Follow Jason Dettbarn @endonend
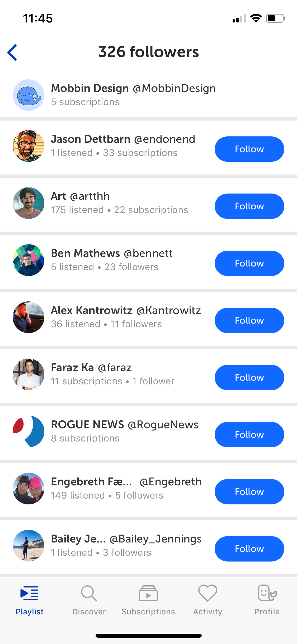The image size is (297, 644). click(x=249, y=149)
